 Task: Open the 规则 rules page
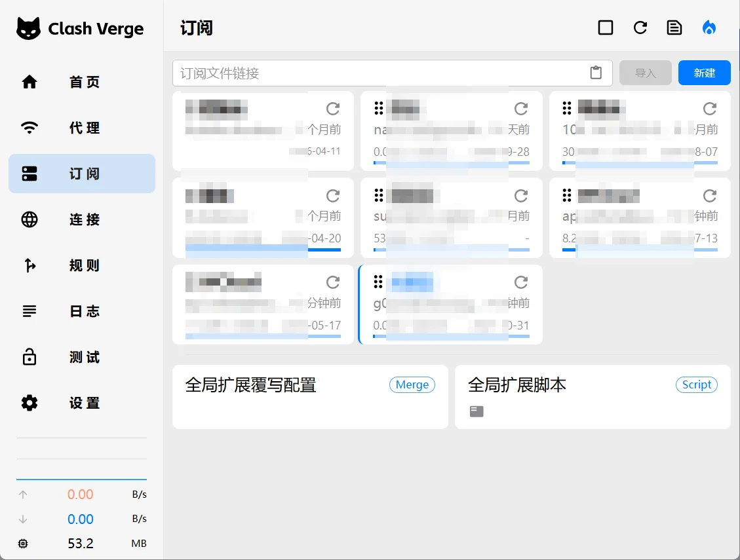tap(82, 265)
